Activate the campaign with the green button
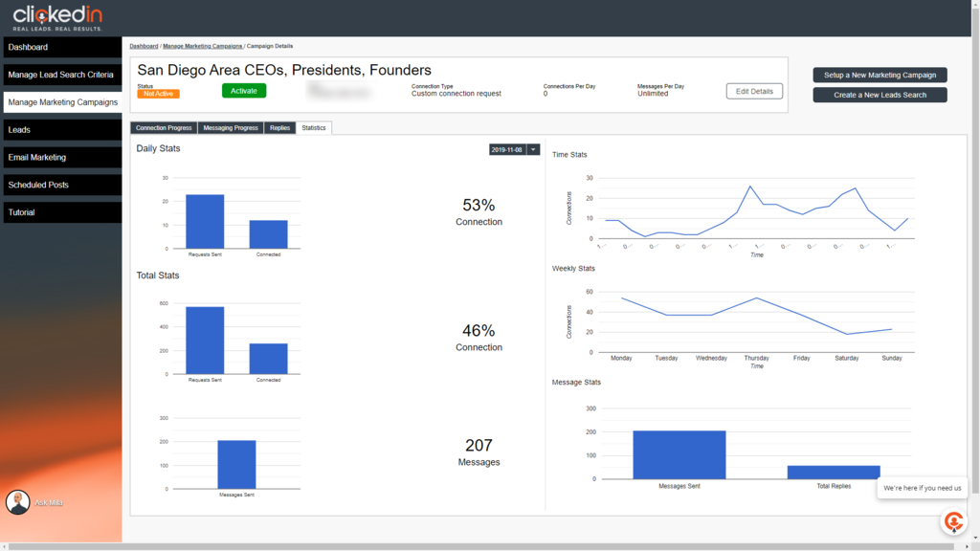This screenshot has width=980, height=551. pos(244,91)
